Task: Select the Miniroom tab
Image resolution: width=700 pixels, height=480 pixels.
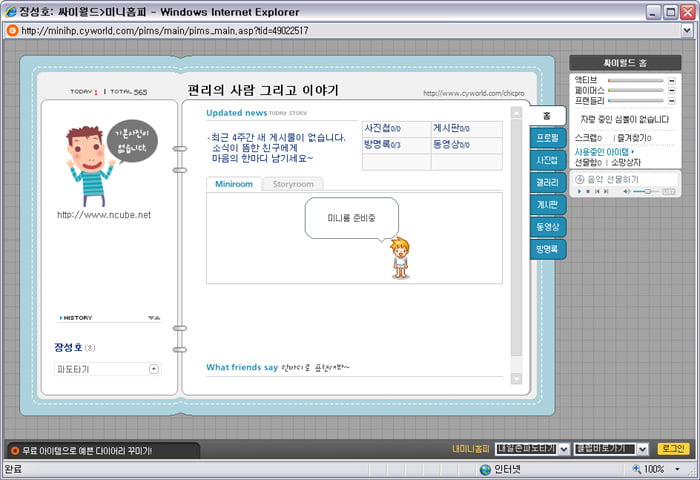Action: 234,184
